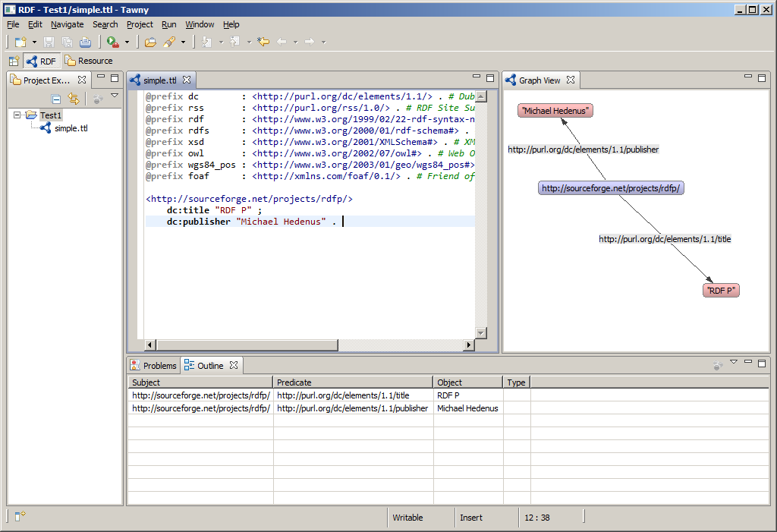
Task: Open the Navigate menu
Action: tap(67, 24)
